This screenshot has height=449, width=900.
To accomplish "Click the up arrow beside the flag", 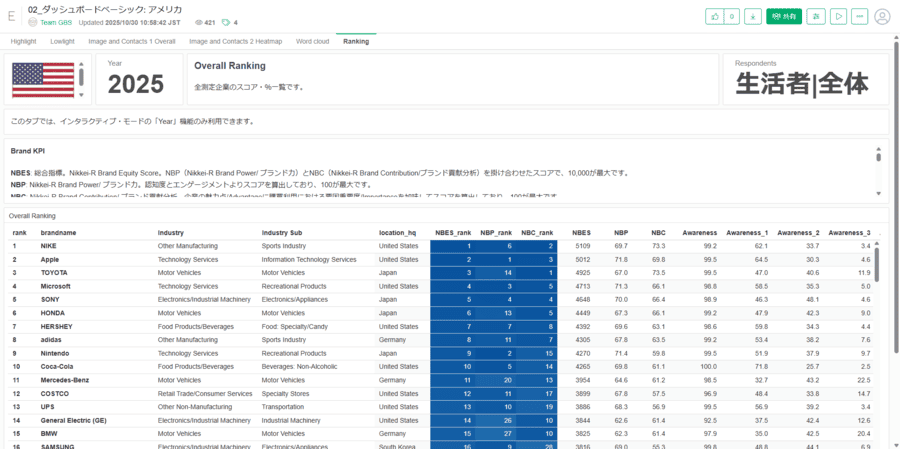I will click(82, 64).
